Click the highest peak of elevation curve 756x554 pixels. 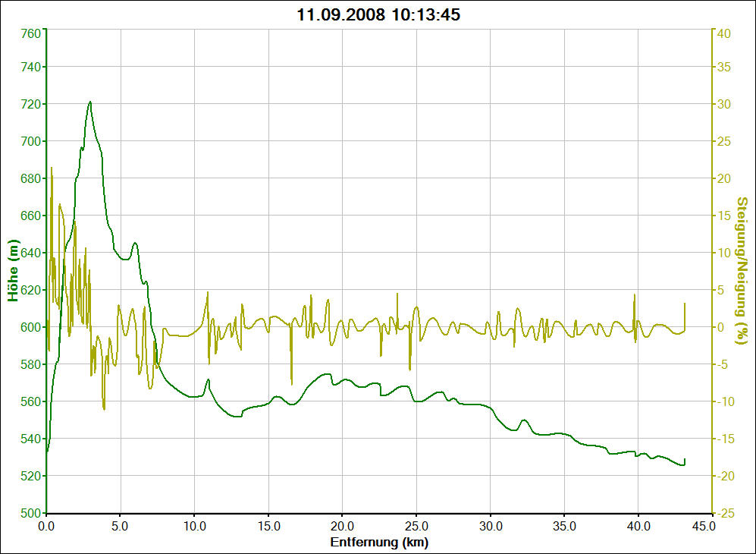pyautogui.click(x=90, y=102)
